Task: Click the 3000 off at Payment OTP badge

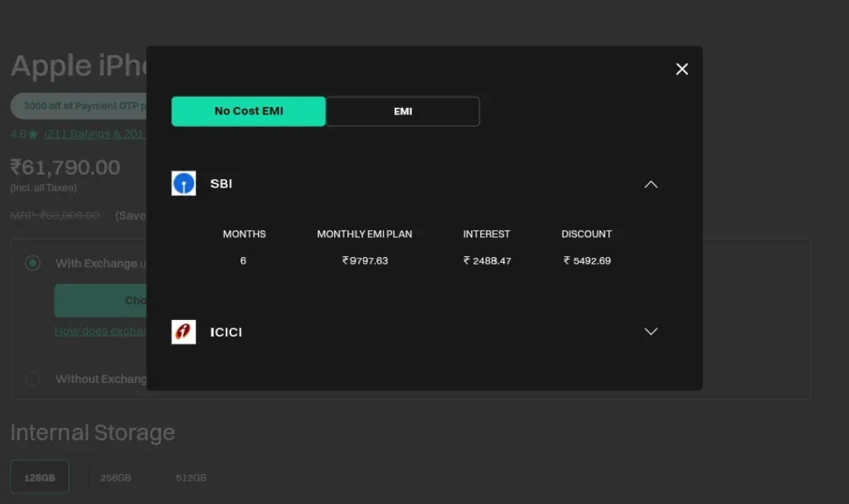Action: pyautogui.click(x=79, y=105)
